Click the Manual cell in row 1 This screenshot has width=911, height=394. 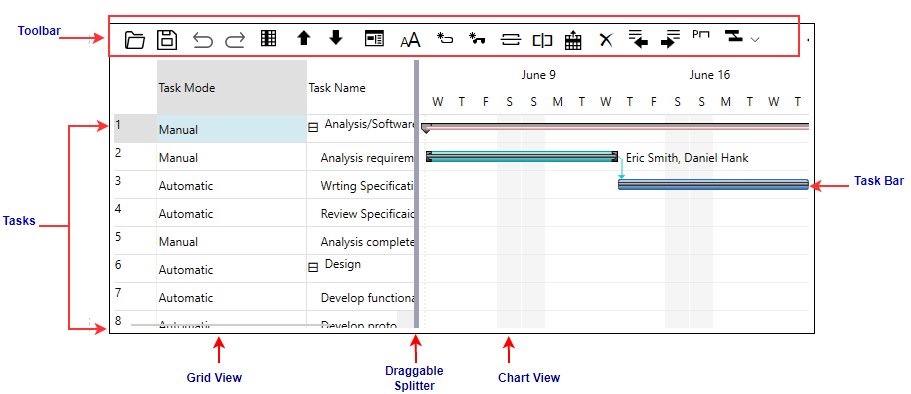(232, 128)
